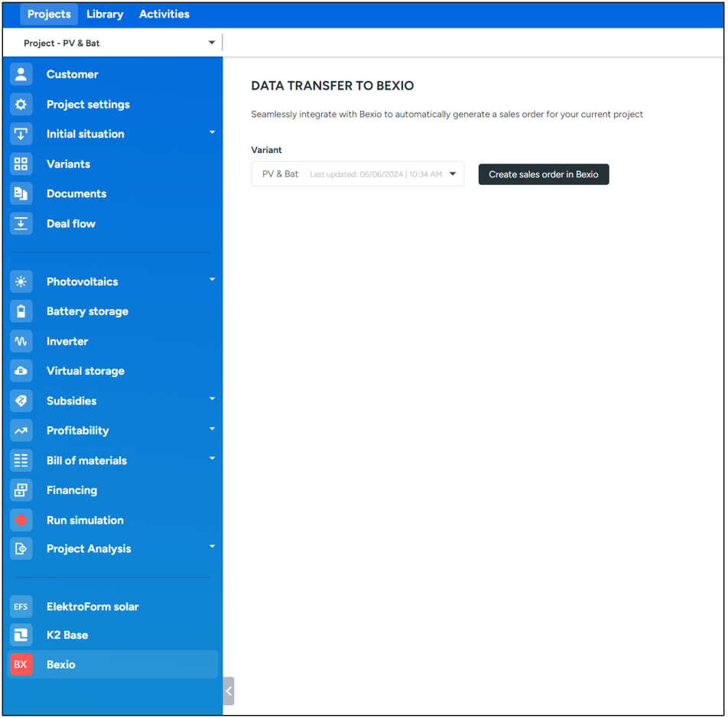Select the Inverter wave icon
The width and height of the screenshot is (728, 718).
click(21, 341)
